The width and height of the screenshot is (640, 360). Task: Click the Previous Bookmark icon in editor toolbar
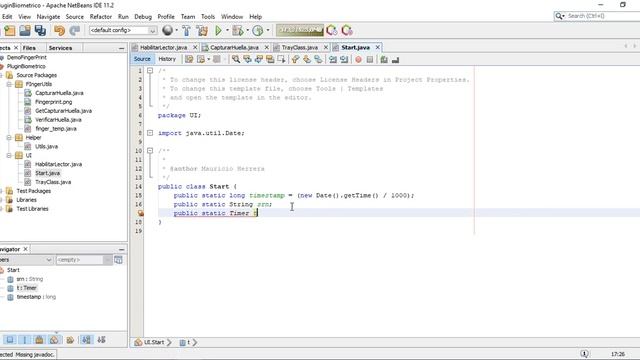[296, 60]
